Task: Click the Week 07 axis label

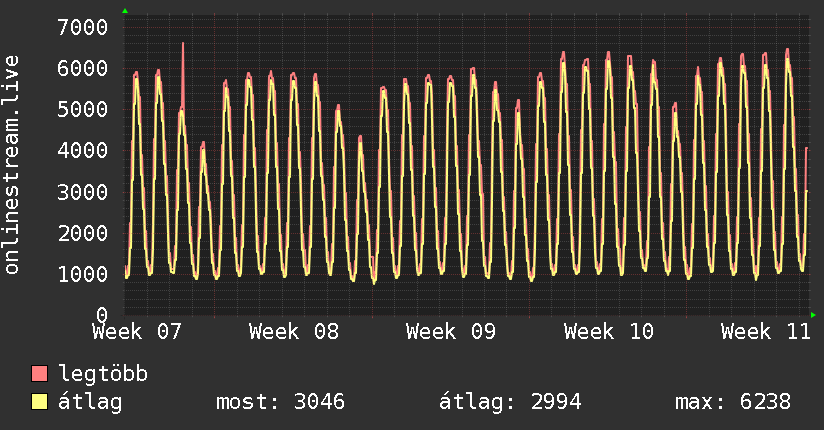Action: click(137, 332)
